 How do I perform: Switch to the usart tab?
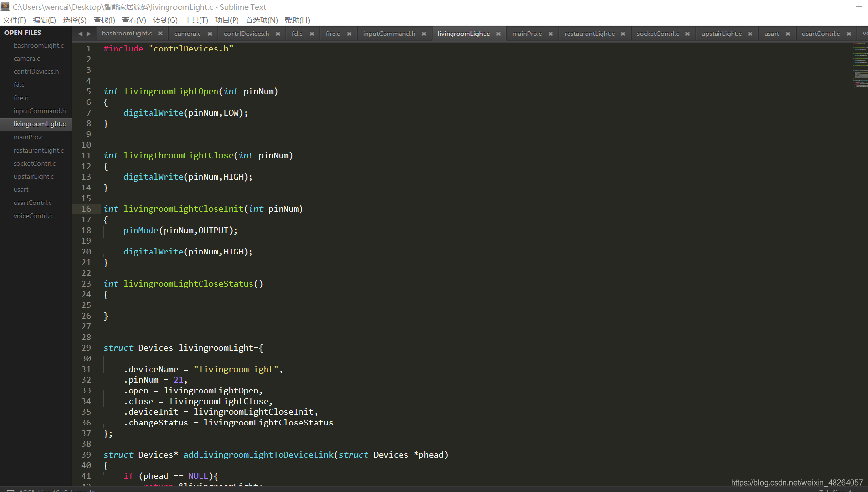771,34
